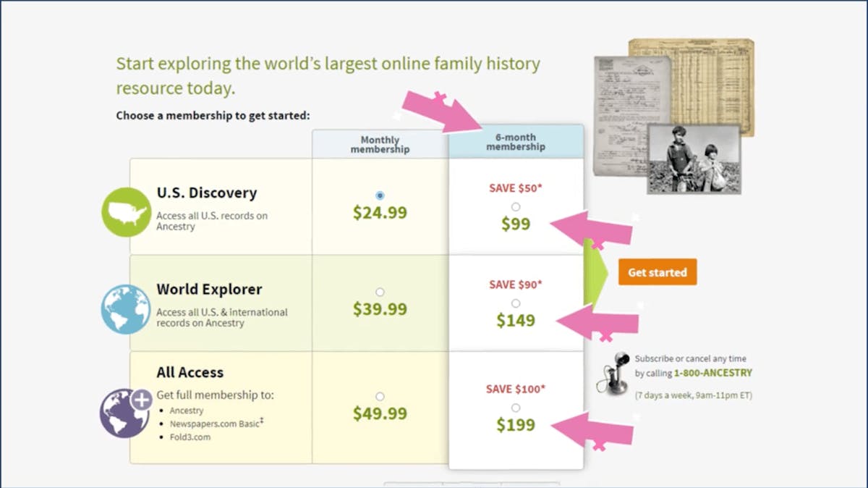The image size is (868, 488).
Task: Click the World Explorer blue globe icon
Action: pyautogui.click(x=126, y=309)
